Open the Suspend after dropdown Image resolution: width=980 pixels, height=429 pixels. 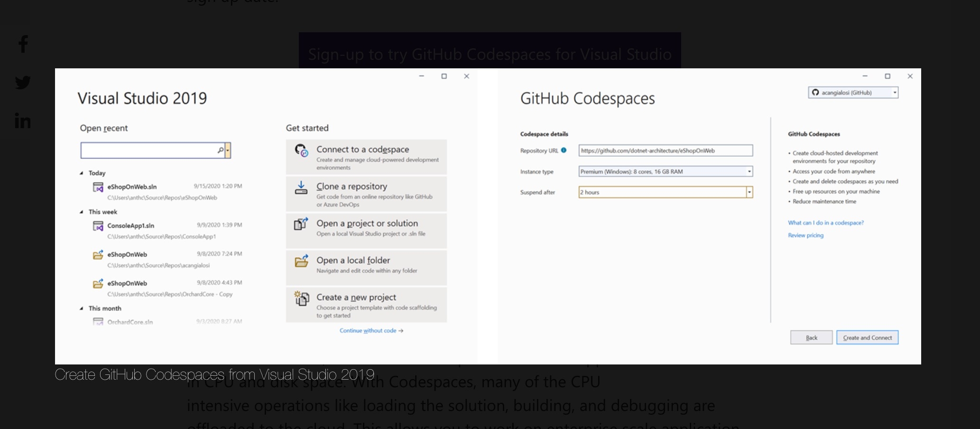[x=749, y=192]
